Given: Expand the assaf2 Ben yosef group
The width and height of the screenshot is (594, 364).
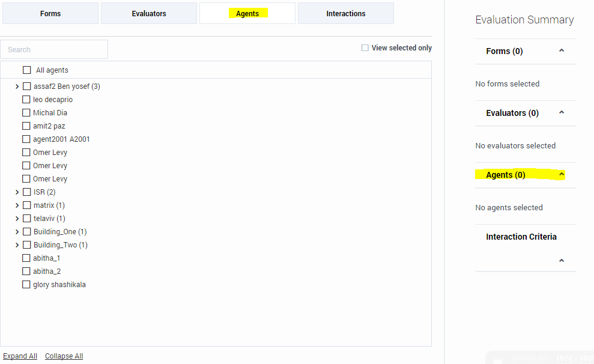Looking at the screenshot, I should (x=17, y=86).
